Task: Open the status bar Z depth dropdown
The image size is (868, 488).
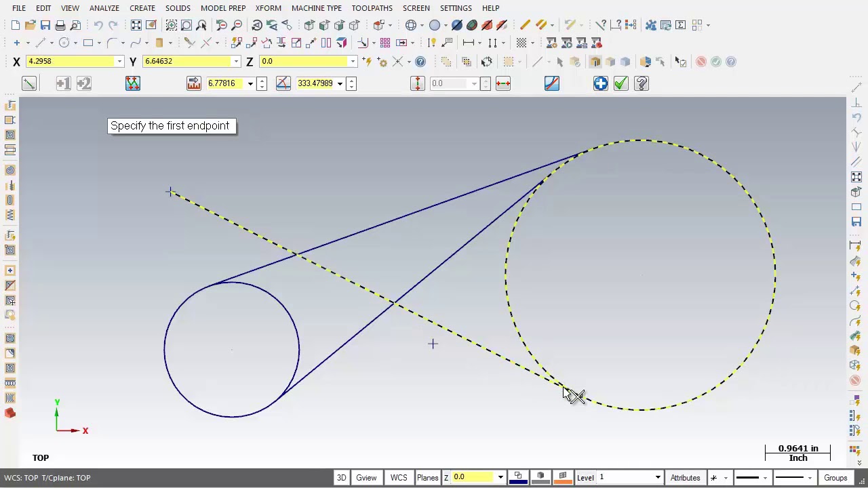Action: (x=500, y=478)
